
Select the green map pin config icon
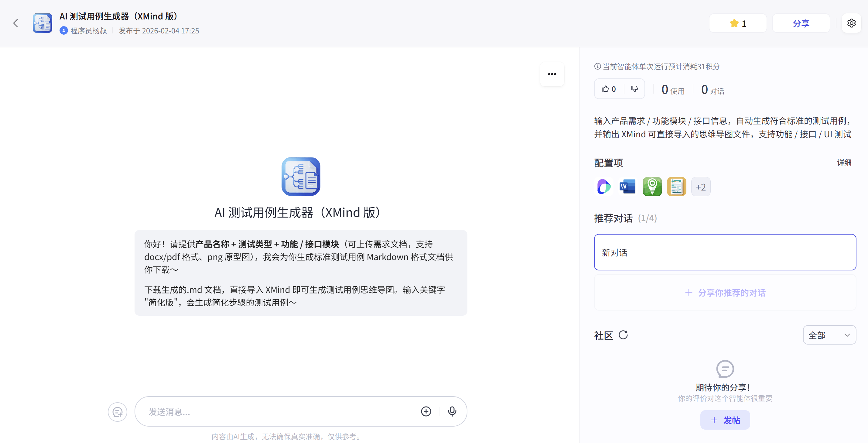pos(652,187)
